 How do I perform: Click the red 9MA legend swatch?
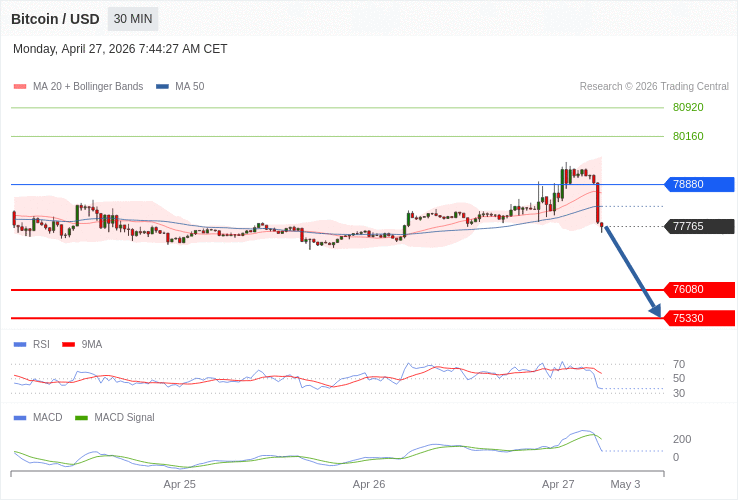[x=69, y=345]
